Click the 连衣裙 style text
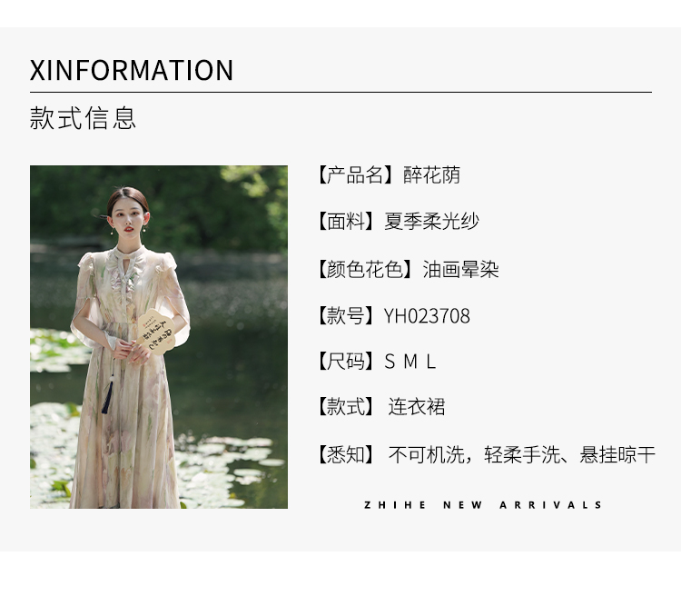This screenshot has height=616, width=681. tap(417, 407)
